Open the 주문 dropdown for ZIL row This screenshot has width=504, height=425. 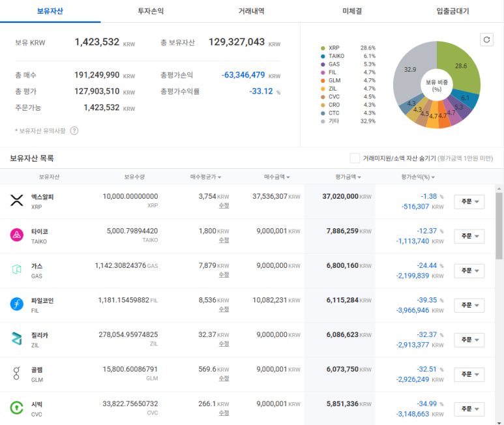coord(469,340)
